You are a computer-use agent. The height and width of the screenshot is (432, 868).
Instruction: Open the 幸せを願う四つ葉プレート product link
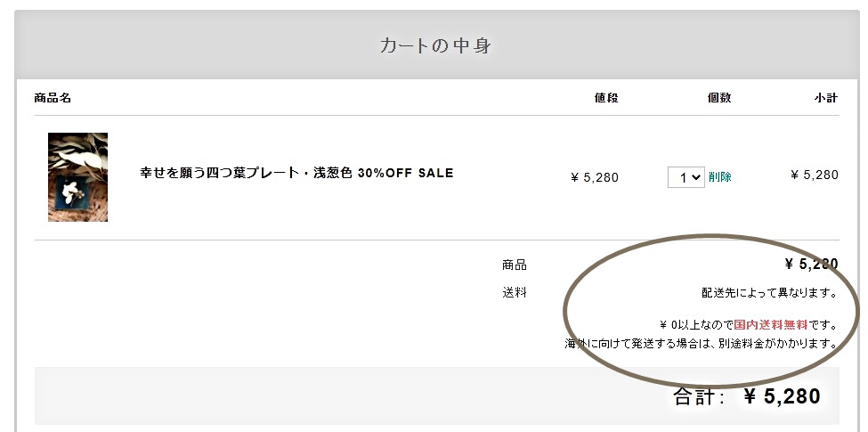point(296,173)
